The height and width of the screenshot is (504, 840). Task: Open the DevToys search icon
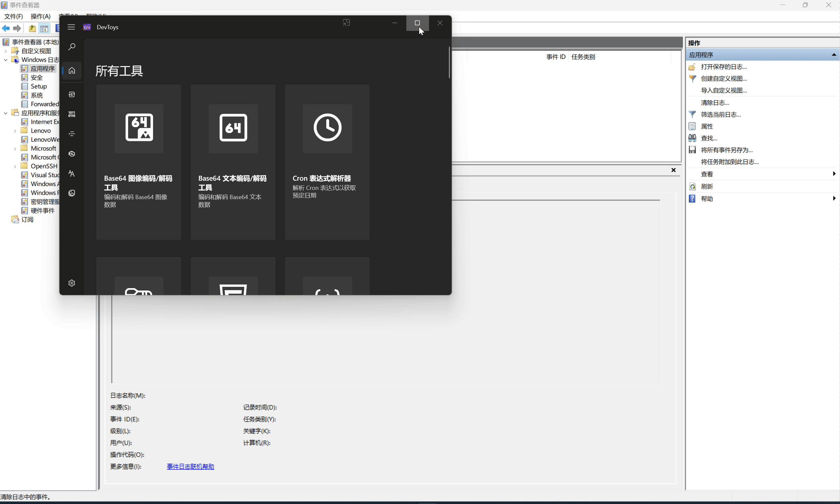[72, 47]
